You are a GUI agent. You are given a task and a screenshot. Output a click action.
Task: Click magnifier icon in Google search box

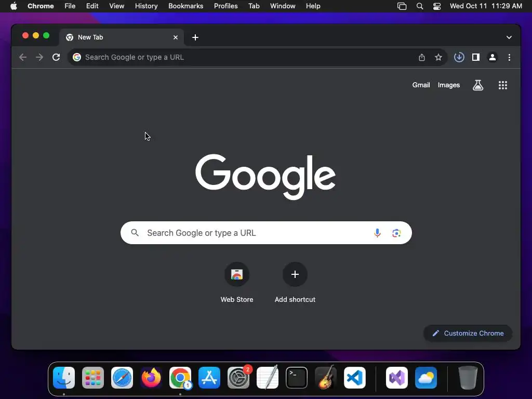[135, 233]
